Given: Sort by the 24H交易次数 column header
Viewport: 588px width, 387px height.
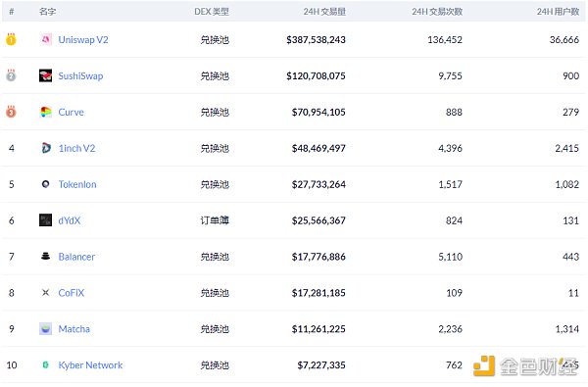Looking at the screenshot, I should (x=437, y=12).
